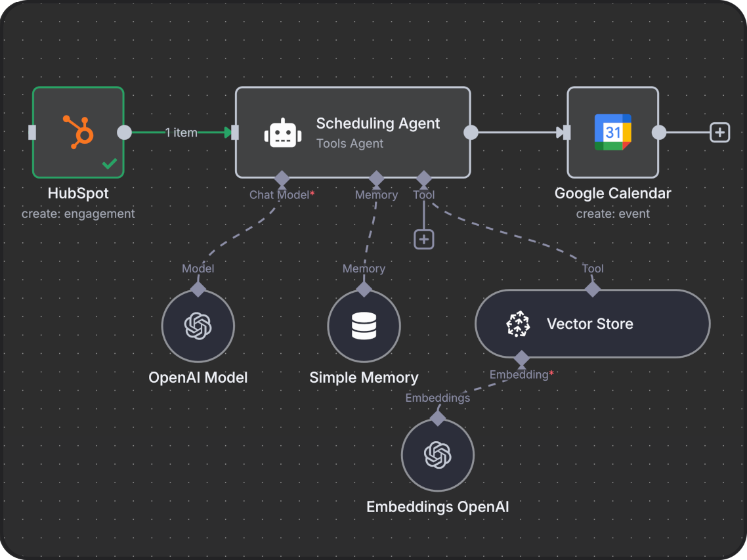Screen dimensions: 747x560
Task: Select the Simple Memory database icon
Action: tap(364, 326)
